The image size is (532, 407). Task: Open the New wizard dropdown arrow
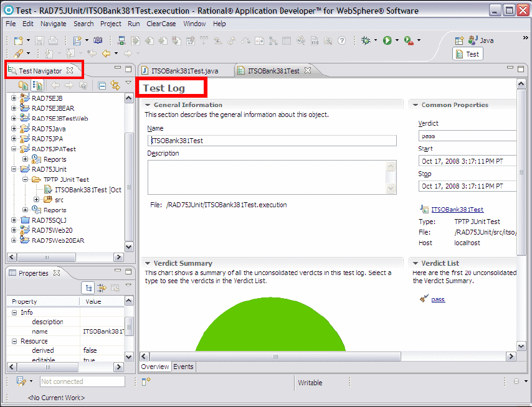click(x=28, y=40)
